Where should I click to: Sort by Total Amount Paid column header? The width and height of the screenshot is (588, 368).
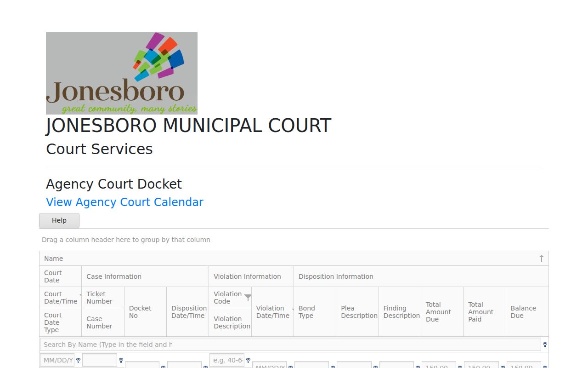coord(485,312)
